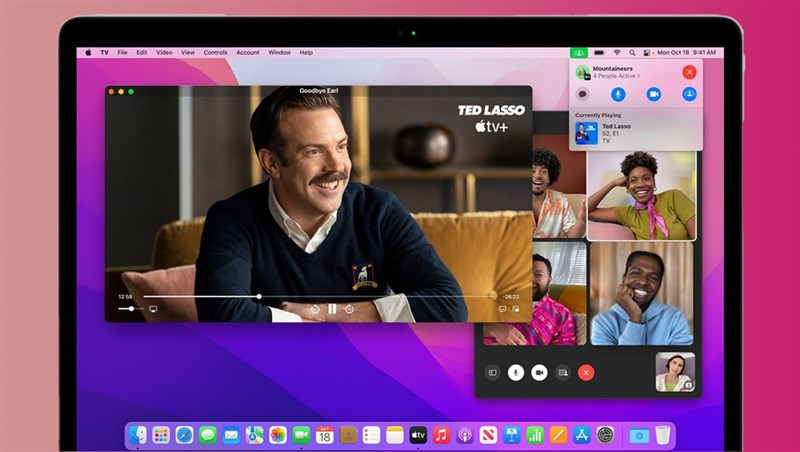This screenshot has height=452, width=800.
Task: Open Messages from the Dock
Action: 208,435
